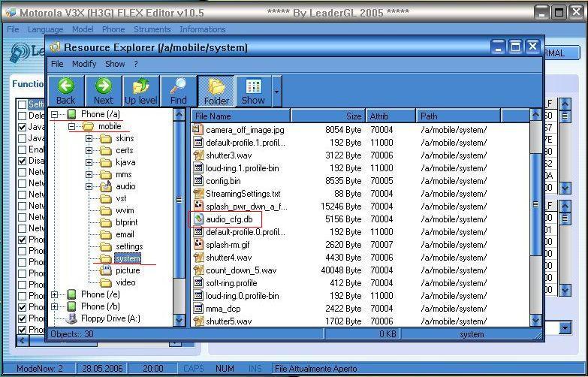Click the splash-rm.gif image icon

click(198, 245)
